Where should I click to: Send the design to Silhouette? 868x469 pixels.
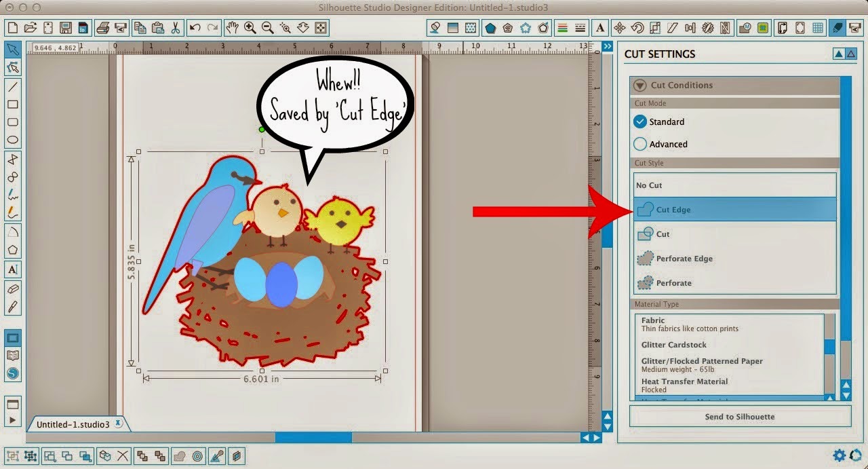739,417
